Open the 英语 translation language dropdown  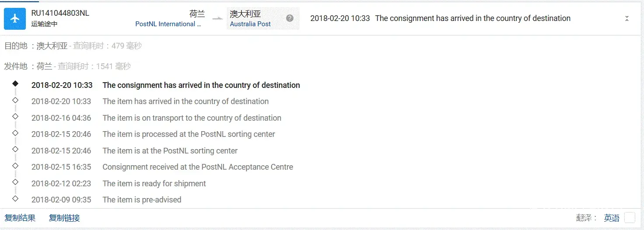click(612, 218)
